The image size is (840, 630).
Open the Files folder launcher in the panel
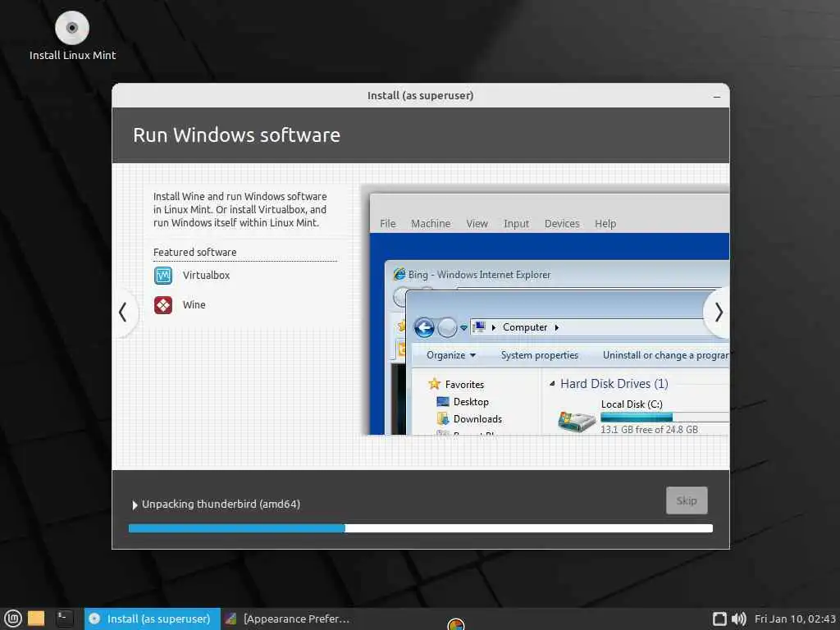36,619
